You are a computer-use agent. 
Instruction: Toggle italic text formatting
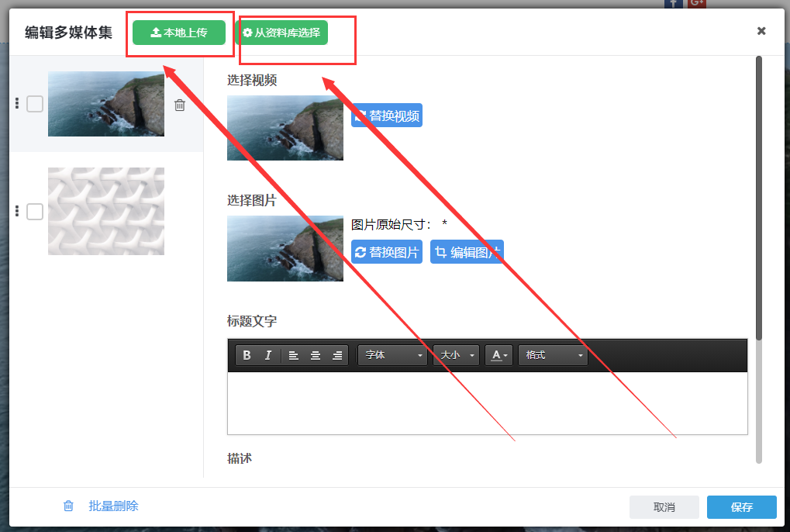[x=268, y=355]
